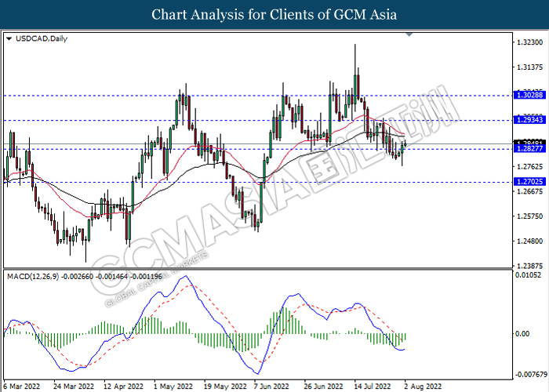Viewport: 549px width, 392px height.
Task: Click the 0.01052 MACD scale value
Action: pyautogui.click(x=528, y=275)
